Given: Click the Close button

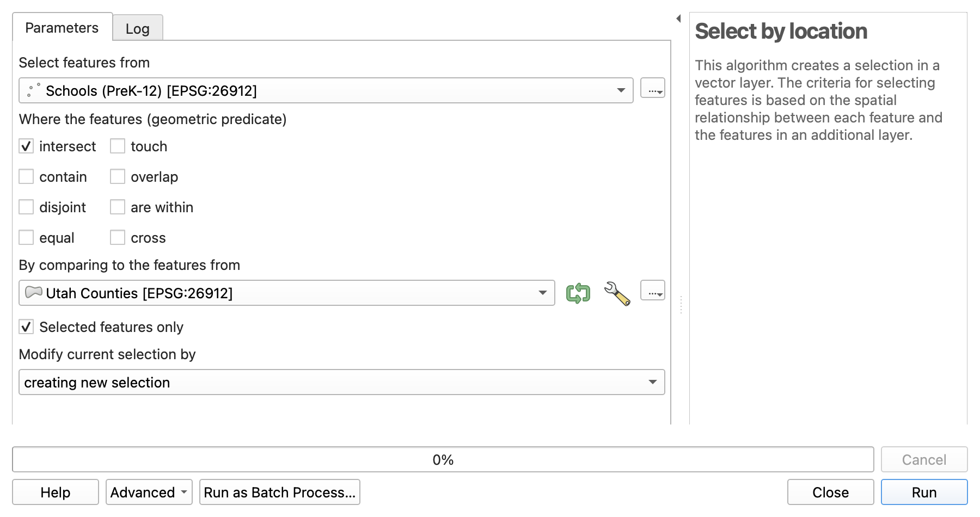Looking at the screenshot, I should tap(830, 492).
